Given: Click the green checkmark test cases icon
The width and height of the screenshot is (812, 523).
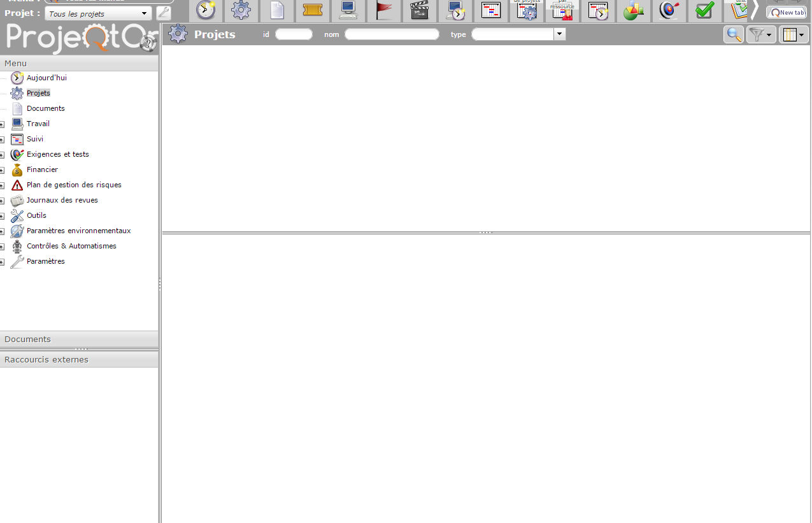Looking at the screenshot, I should coord(704,10).
